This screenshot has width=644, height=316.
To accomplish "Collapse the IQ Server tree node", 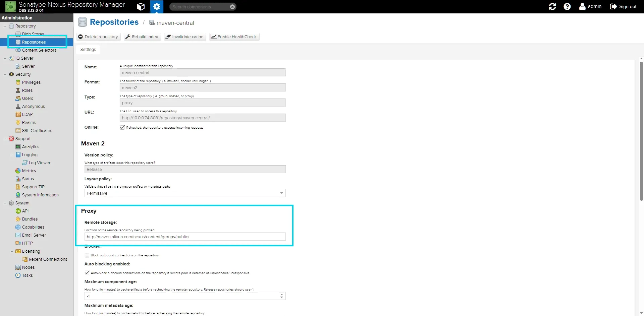I will [5, 58].
